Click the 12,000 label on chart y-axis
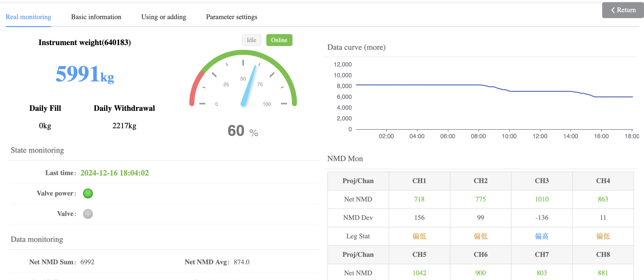The width and height of the screenshot is (644, 280). coord(342,64)
